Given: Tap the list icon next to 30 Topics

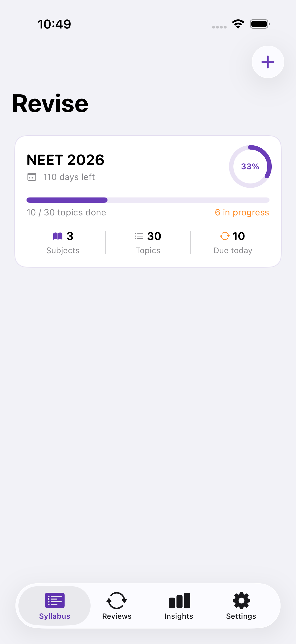Looking at the screenshot, I should point(139,236).
